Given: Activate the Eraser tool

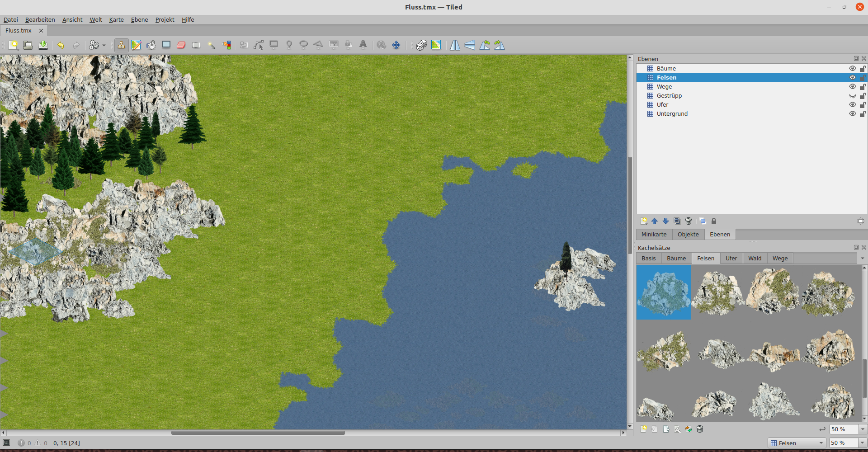Looking at the screenshot, I should [181, 45].
